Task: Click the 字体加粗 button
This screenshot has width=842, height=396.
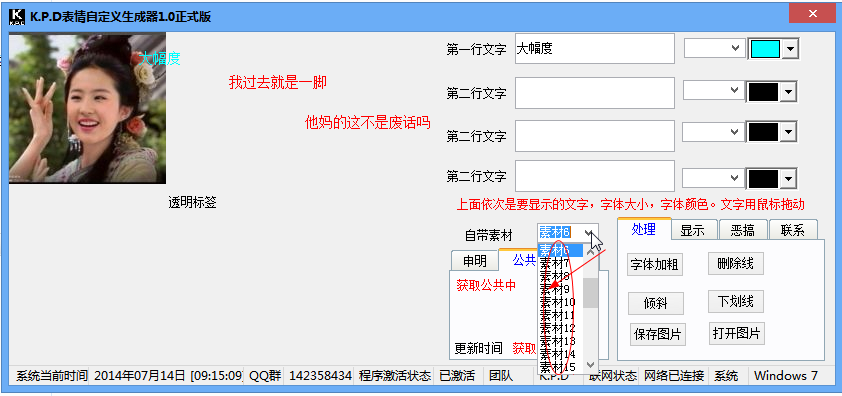Action: coord(655,265)
